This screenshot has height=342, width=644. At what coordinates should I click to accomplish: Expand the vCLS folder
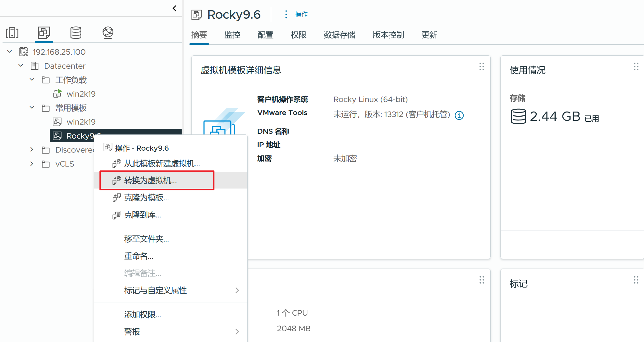[32, 163]
